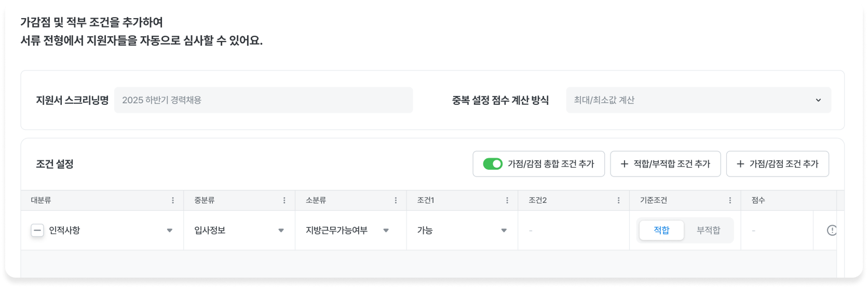Open the 가능 조건1 dropdown
This screenshot has height=288, width=868.
click(504, 230)
